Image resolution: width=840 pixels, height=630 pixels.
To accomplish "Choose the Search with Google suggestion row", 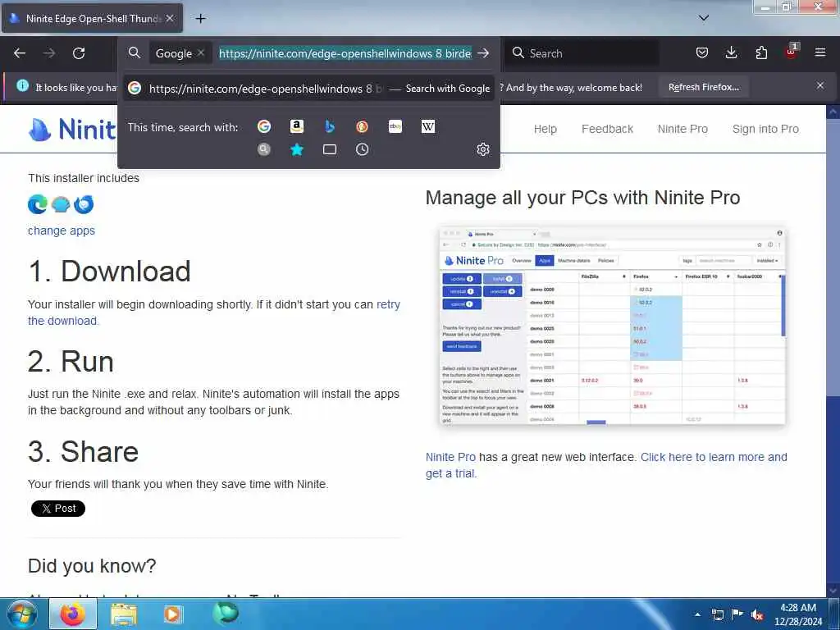I will tap(309, 89).
